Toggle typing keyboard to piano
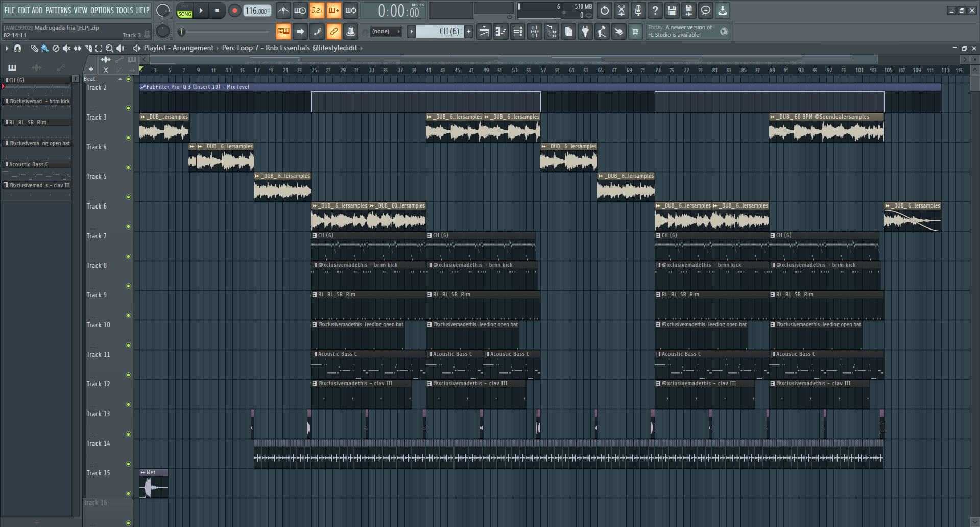Image resolution: width=980 pixels, height=527 pixels. tap(283, 31)
